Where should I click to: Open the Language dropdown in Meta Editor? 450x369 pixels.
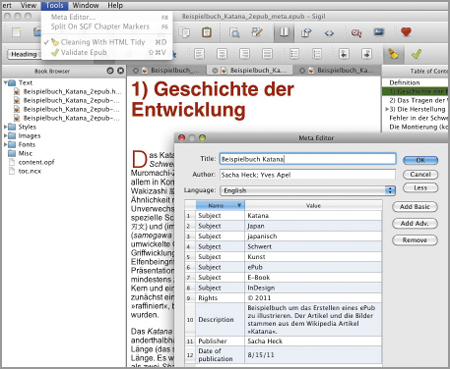coord(307,190)
